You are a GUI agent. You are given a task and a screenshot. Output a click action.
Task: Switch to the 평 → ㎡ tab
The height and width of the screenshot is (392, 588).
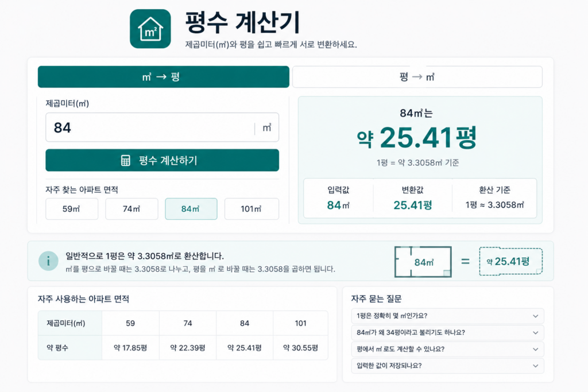(417, 77)
